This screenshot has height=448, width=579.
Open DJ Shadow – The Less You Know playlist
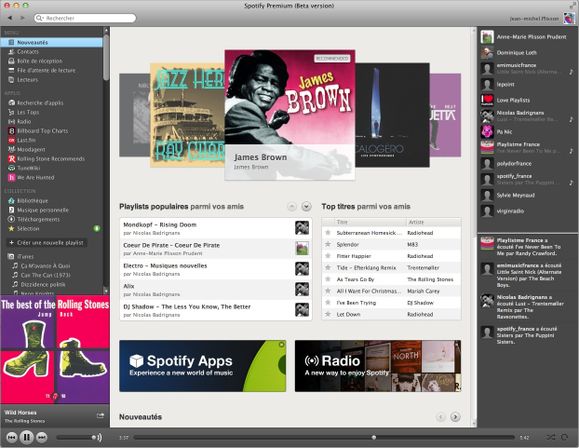(216, 310)
